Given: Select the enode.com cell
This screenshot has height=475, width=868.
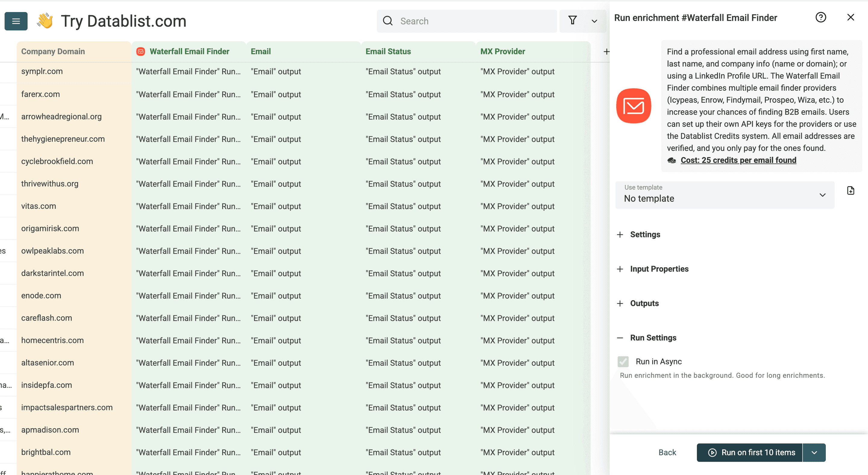Looking at the screenshot, I should 74,295.
